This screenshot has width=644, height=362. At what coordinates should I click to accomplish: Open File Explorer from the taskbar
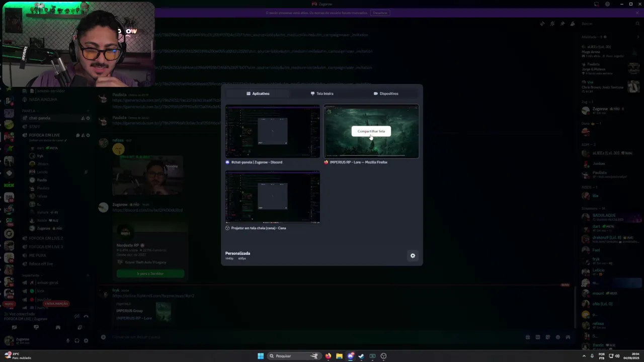pos(339,356)
